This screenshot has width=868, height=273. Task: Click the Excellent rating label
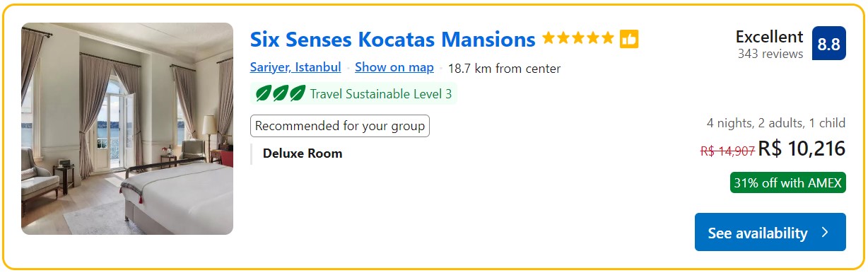pyautogui.click(x=770, y=37)
